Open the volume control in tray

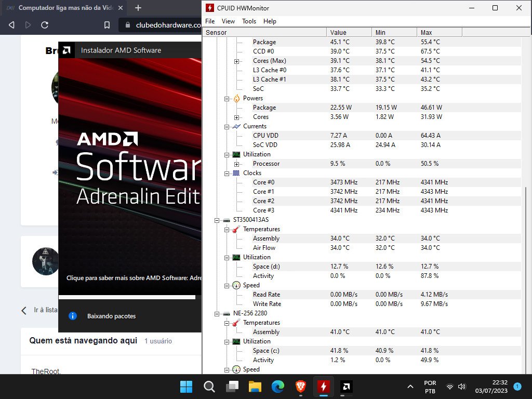[x=462, y=387]
